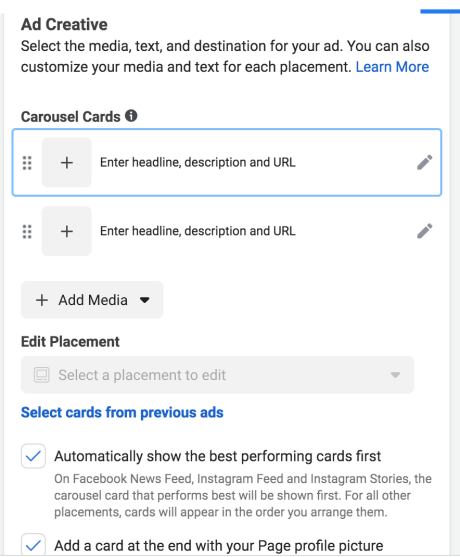Click the first card's drag handle

tap(27, 163)
